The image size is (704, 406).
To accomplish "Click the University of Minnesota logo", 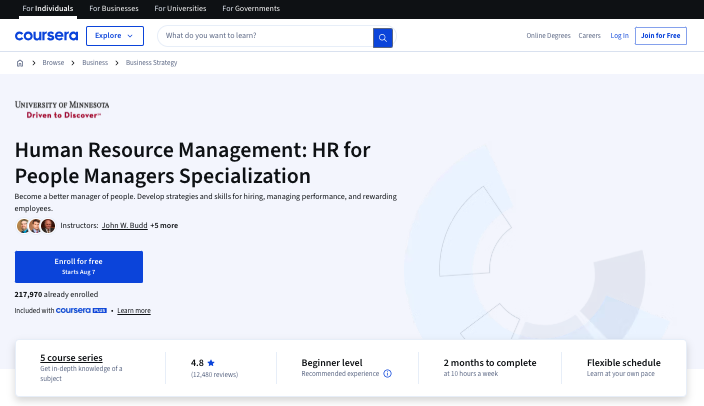I will (x=62, y=108).
